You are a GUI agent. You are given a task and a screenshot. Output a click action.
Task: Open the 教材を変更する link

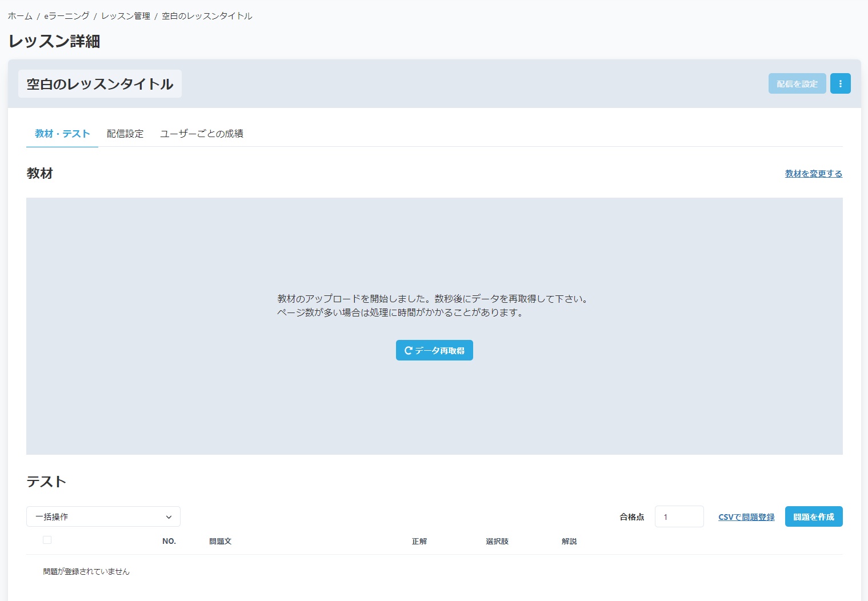(x=813, y=174)
